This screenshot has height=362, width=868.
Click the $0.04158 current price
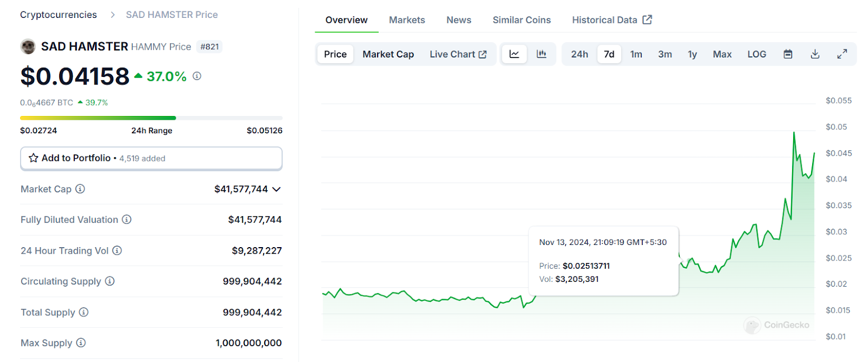click(75, 76)
